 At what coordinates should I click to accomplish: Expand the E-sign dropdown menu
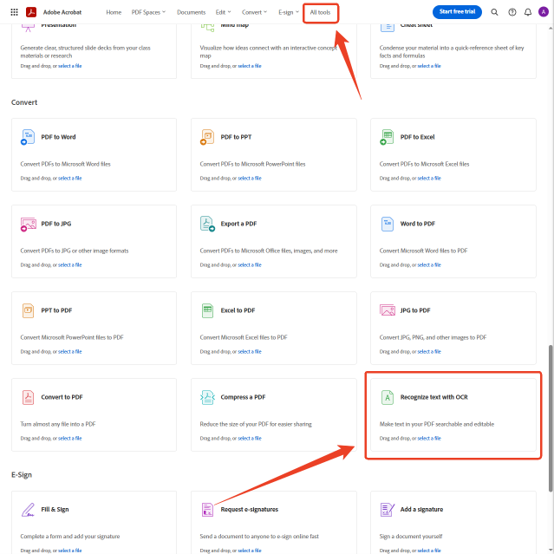coord(289,12)
